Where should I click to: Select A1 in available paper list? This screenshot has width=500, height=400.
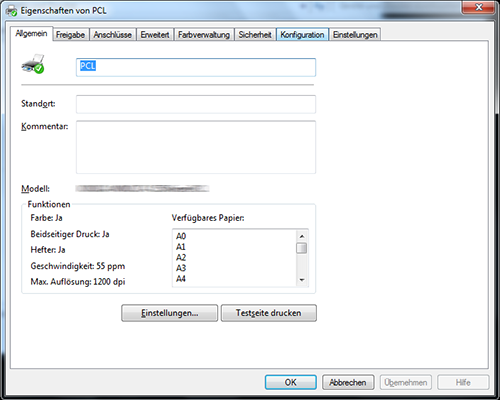181,247
